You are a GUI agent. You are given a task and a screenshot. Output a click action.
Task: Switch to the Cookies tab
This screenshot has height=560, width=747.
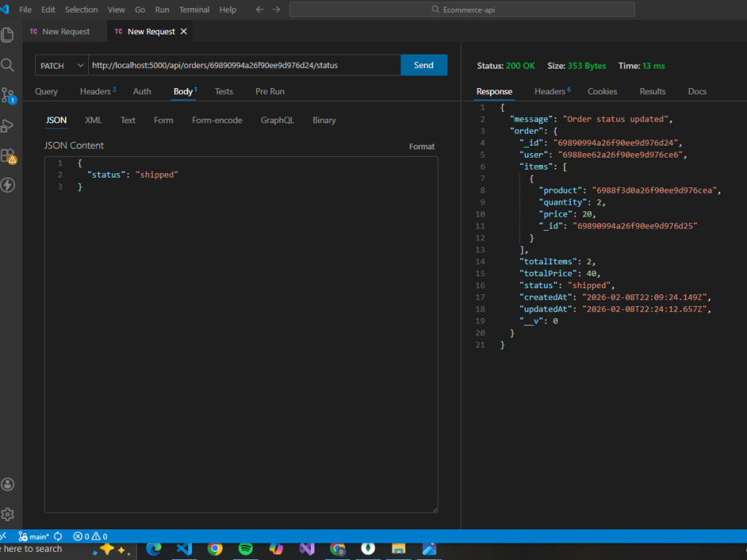(x=602, y=91)
